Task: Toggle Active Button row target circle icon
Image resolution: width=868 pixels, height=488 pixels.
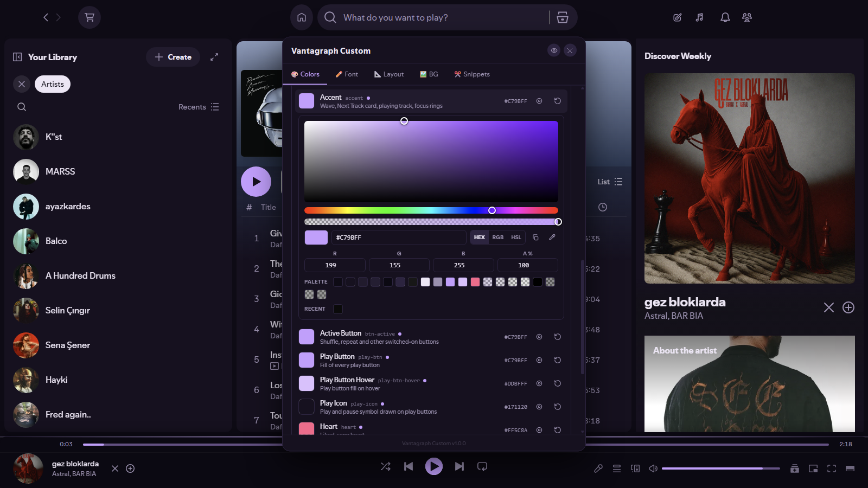Action: [539, 337]
